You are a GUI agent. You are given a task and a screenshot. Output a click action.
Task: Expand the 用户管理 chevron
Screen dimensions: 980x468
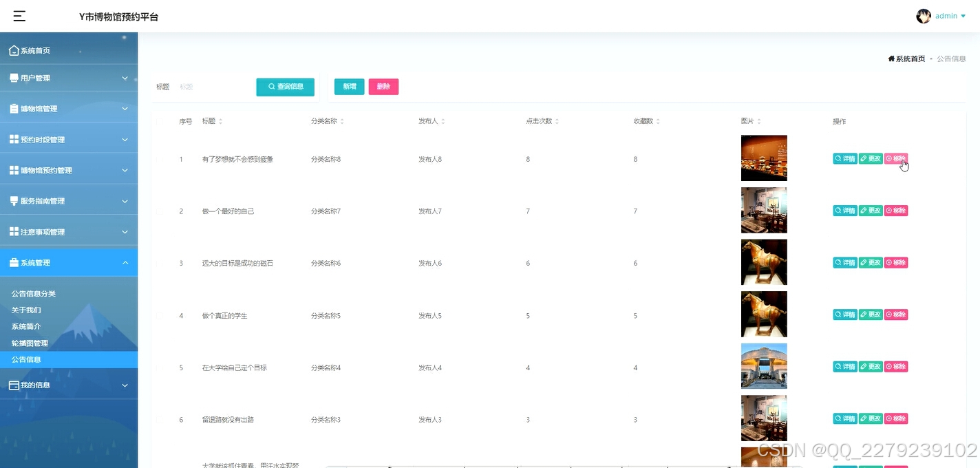pyautogui.click(x=125, y=78)
